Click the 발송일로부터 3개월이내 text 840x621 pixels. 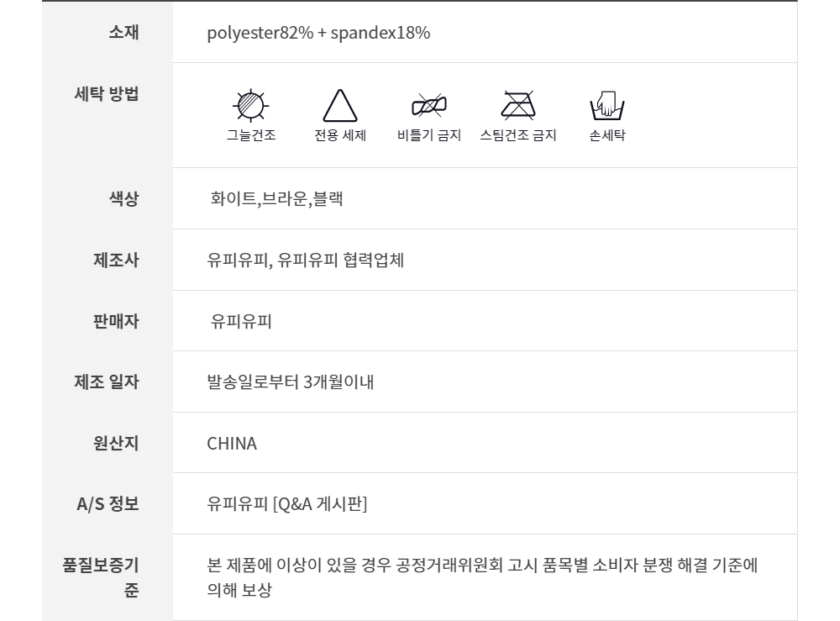click(290, 382)
